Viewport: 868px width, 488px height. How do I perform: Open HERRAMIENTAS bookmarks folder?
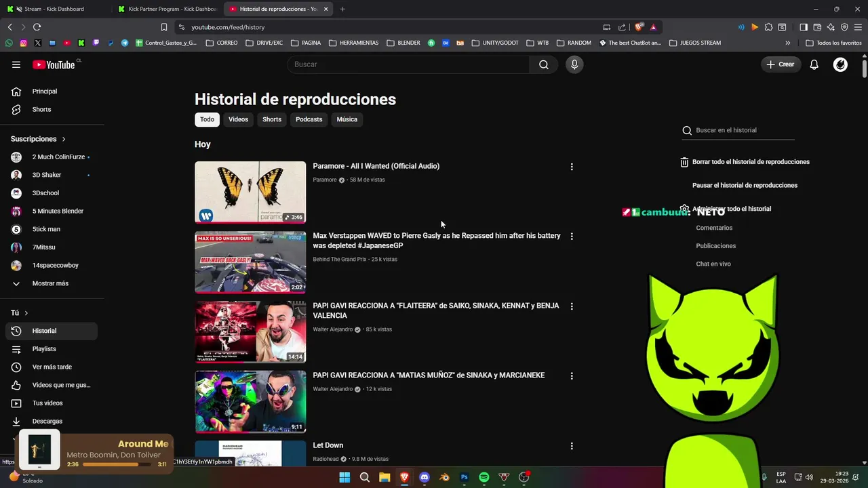click(354, 43)
